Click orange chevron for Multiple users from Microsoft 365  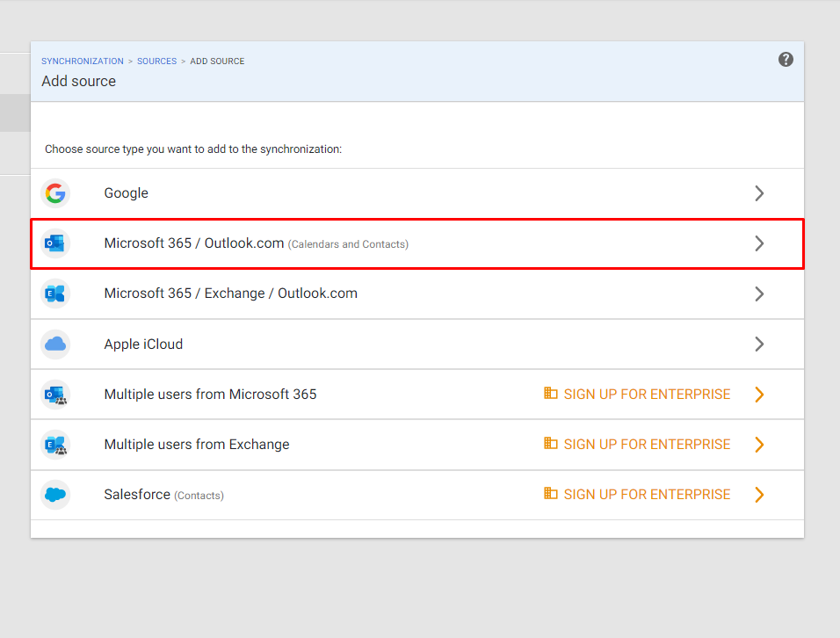click(759, 395)
